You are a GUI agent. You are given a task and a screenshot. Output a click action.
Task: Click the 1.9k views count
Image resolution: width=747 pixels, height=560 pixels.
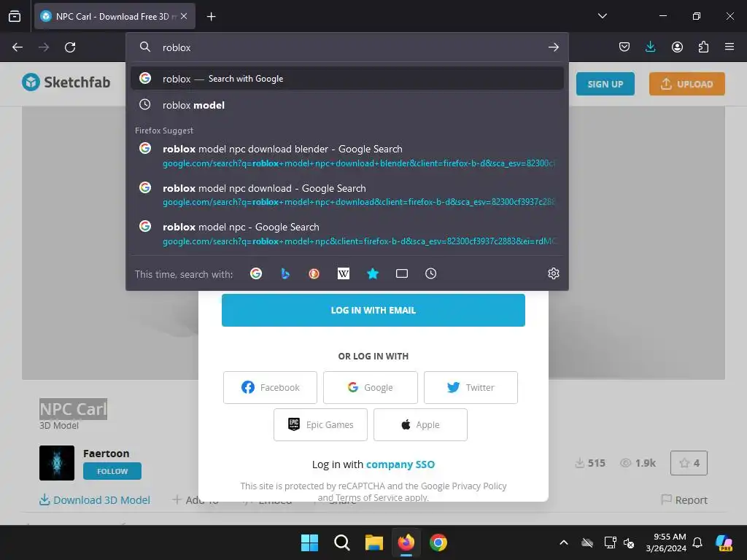pos(638,463)
